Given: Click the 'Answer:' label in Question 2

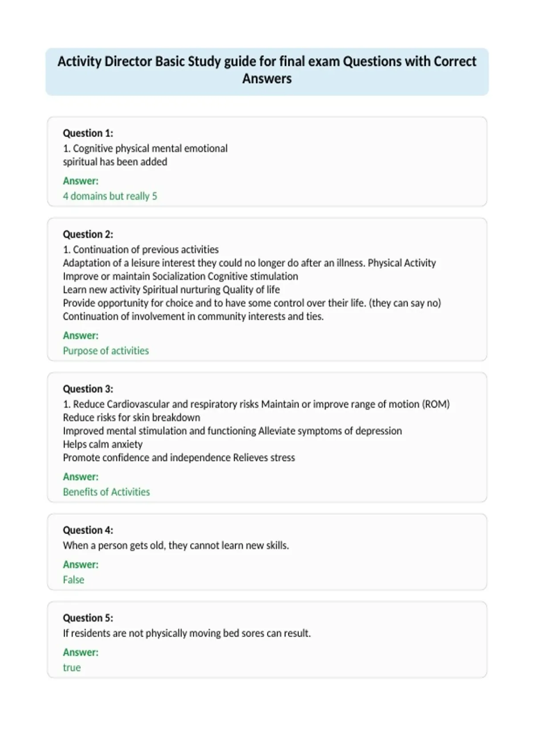Looking at the screenshot, I should [x=81, y=335].
